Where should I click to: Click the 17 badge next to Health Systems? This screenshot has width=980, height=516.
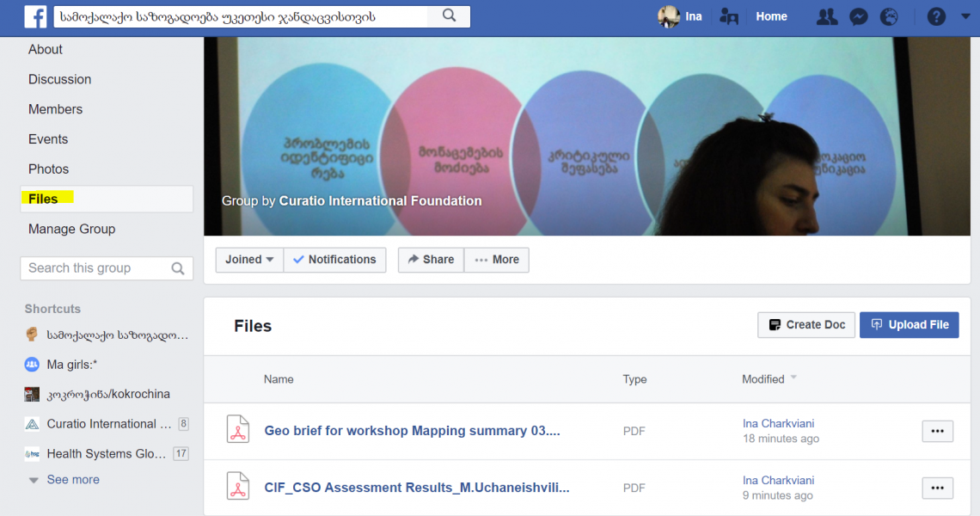(181, 454)
